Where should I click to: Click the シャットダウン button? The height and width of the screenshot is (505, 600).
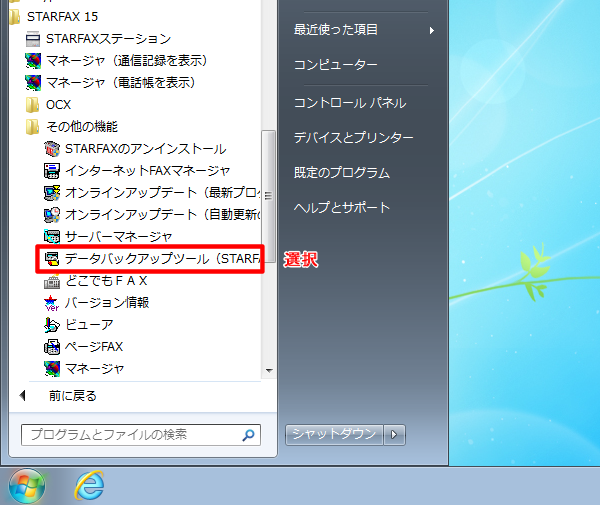point(334,434)
